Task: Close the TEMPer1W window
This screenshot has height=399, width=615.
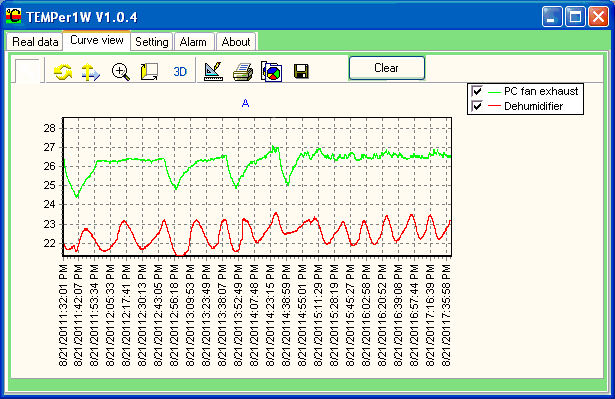Action: [599, 16]
